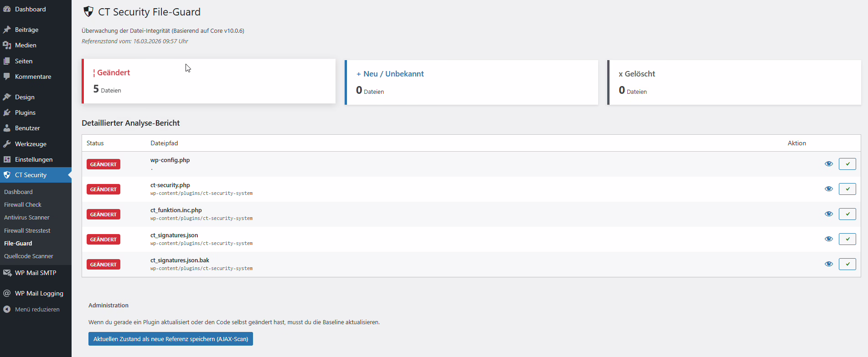
Task: Open the File-Guard submenu link
Action: tap(18, 243)
